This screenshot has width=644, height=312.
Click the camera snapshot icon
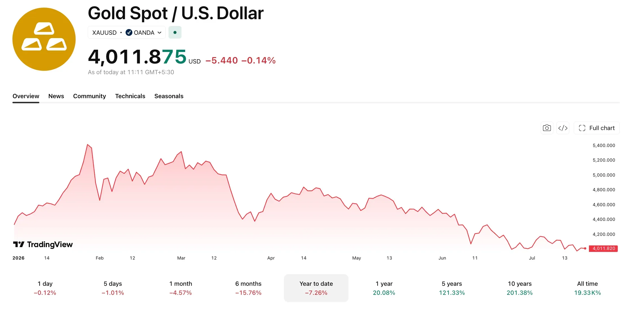point(547,128)
